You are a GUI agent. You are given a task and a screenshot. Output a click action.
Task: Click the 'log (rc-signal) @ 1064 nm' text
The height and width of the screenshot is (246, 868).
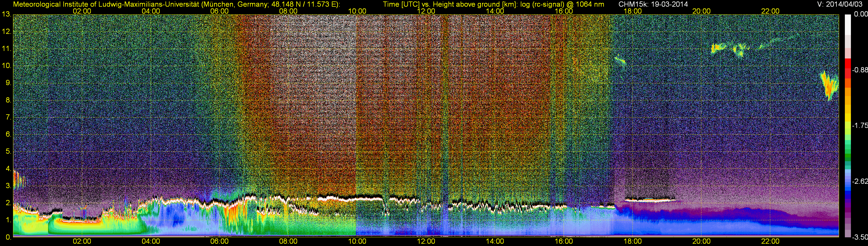tap(562, 4)
